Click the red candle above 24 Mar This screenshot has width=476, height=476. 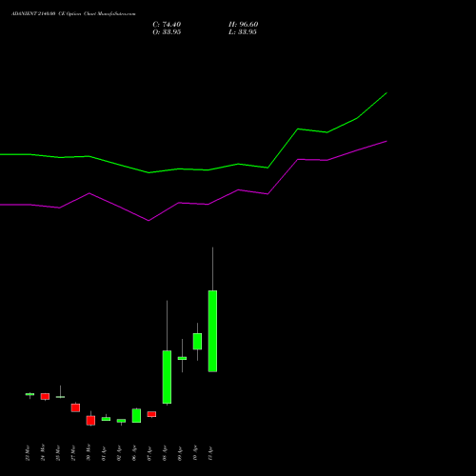(45, 396)
